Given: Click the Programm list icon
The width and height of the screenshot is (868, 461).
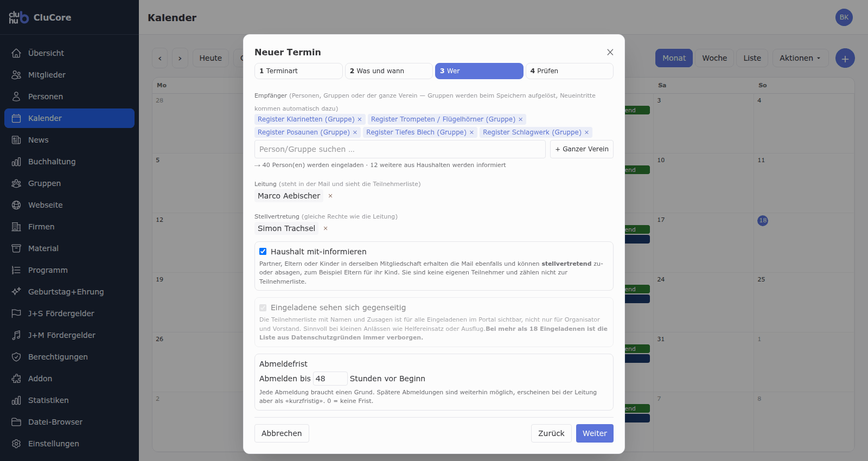Looking at the screenshot, I should tap(16, 270).
